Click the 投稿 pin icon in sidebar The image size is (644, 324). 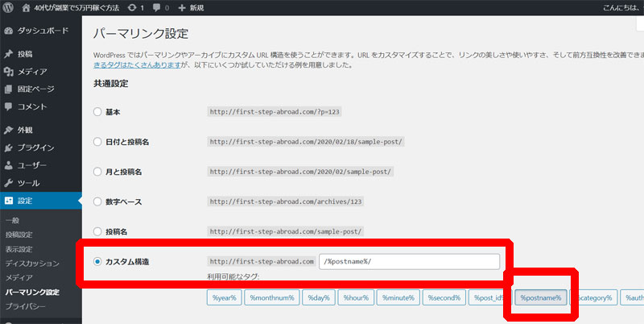(9, 54)
